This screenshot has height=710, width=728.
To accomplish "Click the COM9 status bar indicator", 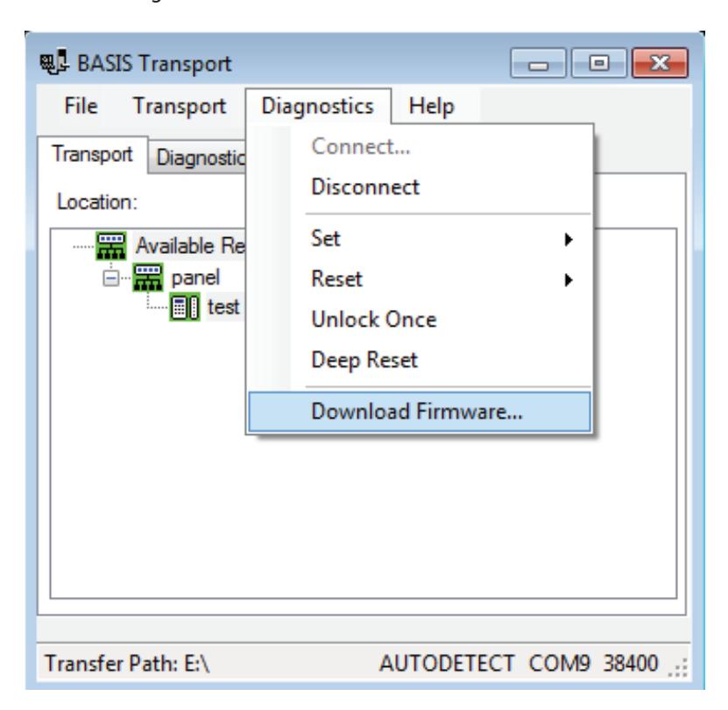I will click(x=559, y=663).
